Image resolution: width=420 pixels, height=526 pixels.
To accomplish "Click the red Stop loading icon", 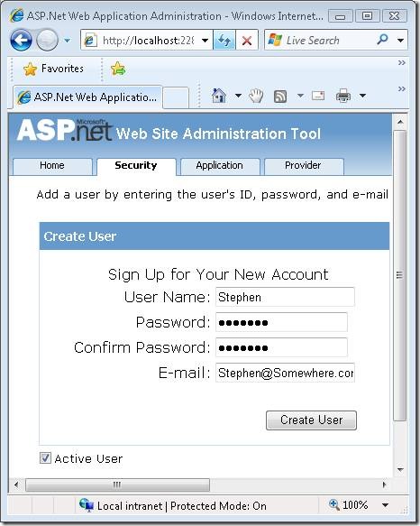I will click(x=247, y=41).
